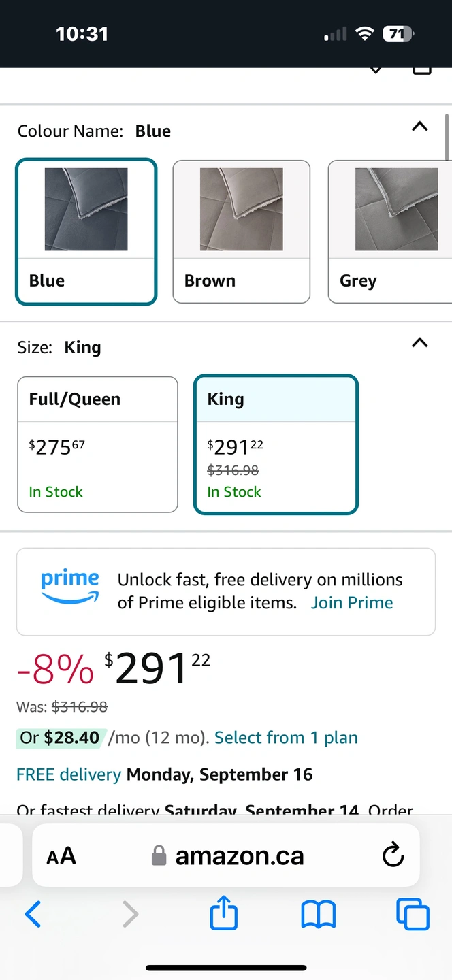
Task: Open the AA reader text menu
Action: point(61,855)
